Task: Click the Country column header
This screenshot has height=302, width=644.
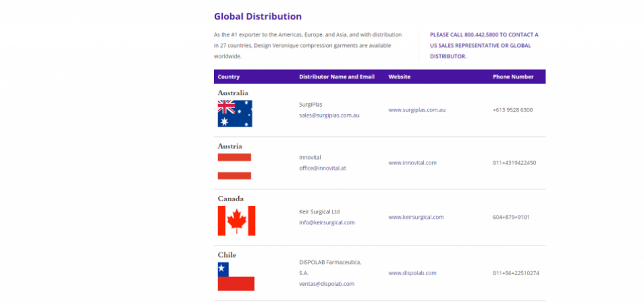Action: (229, 77)
